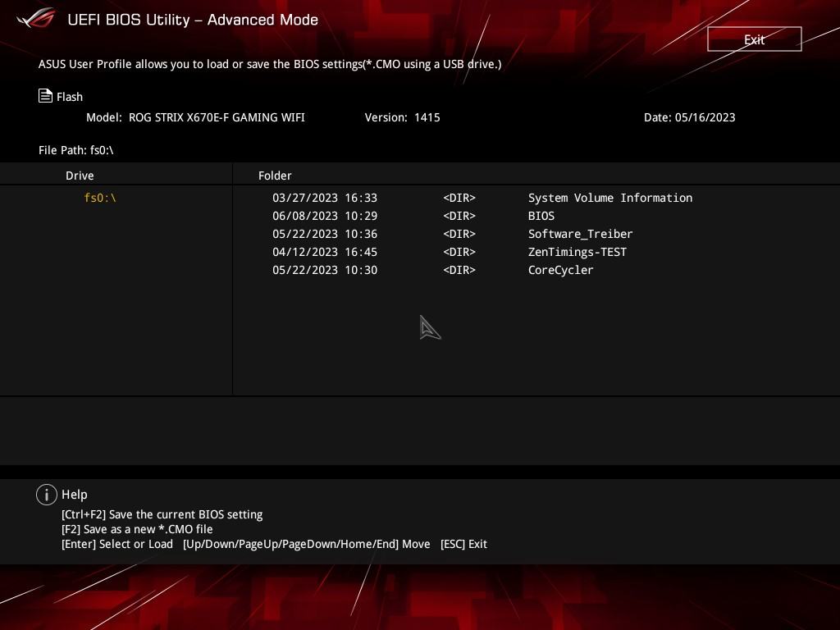
Task: Click the UEFI BIOS Utility title
Action: [193, 20]
